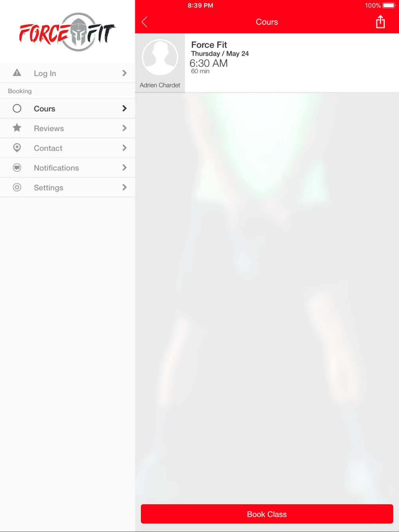Expand the Settings row chevron
Screen dimensions: 399x532
click(124, 187)
